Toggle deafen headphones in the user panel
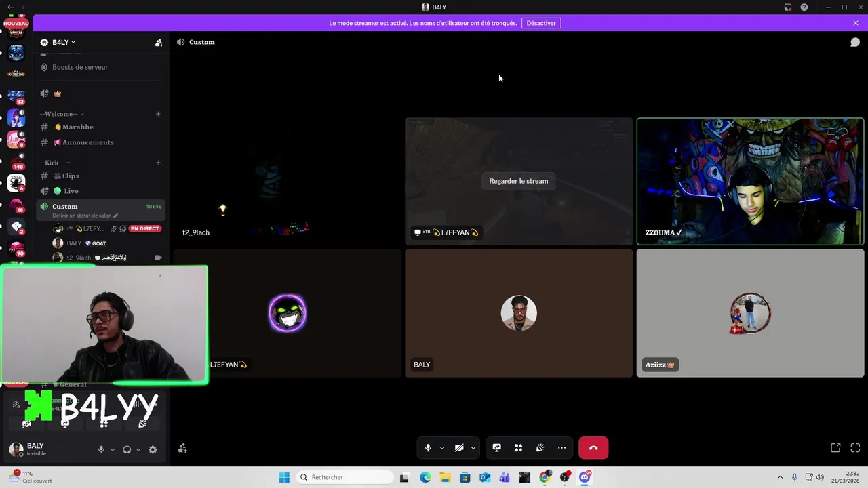The height and width of the screenshot is (488, 868). (x=127, y=449)
